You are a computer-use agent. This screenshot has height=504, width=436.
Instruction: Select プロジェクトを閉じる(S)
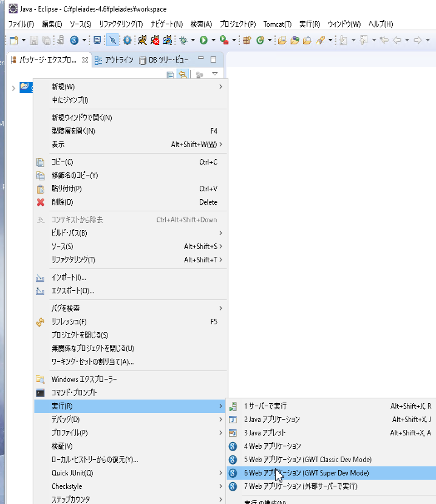[131, 335]
